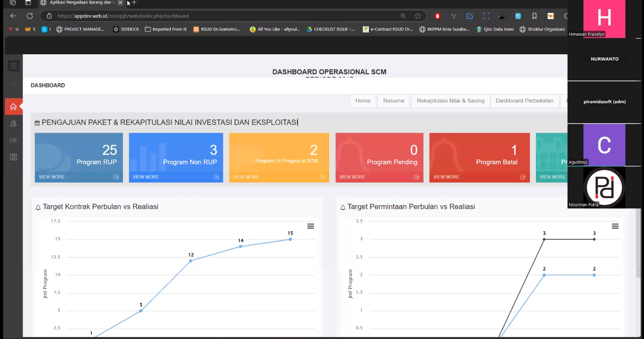The width and height of the screenshot is (644, 339).
Task: Open the grid modules icon in sidebar
Action: click(13, 157)
